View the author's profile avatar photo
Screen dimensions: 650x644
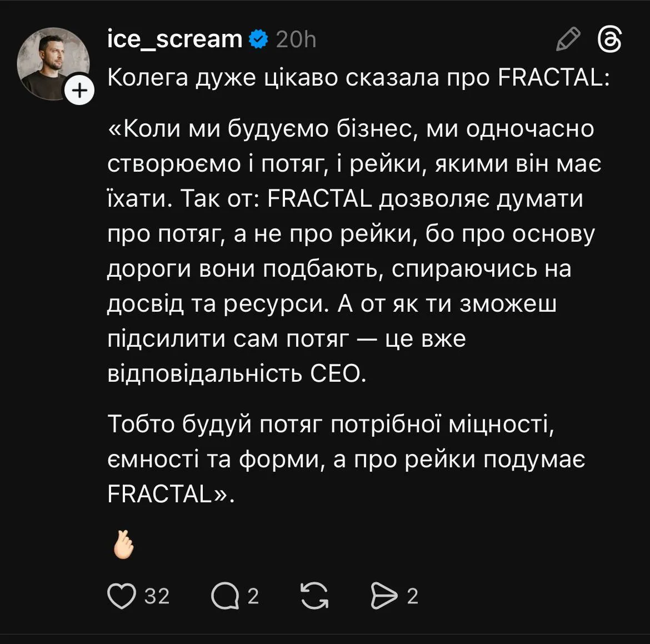coord(53,63)
